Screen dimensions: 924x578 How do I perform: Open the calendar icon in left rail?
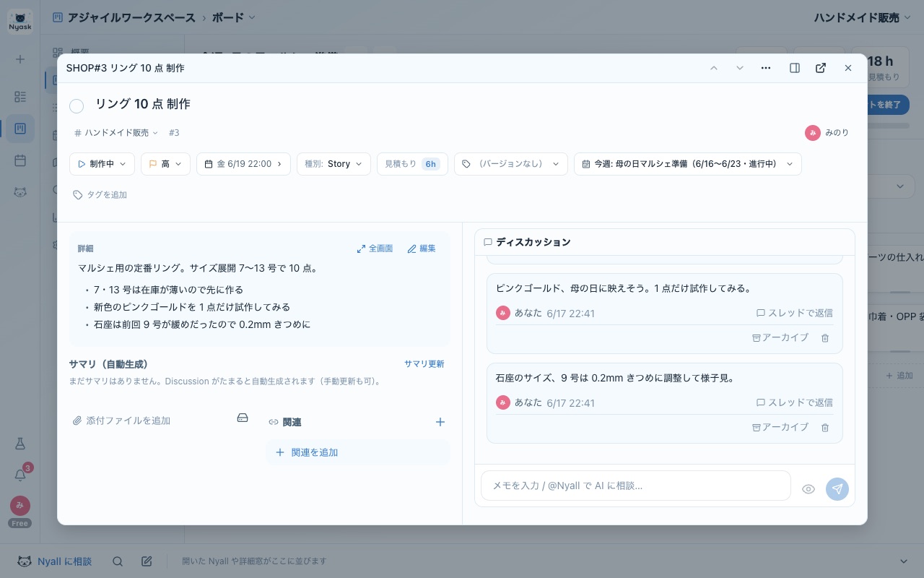click(x=20, y=160)
